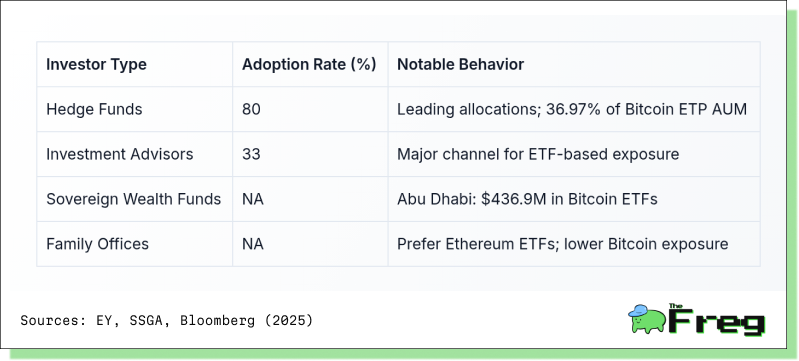
Task: Click the blue cap on the frog mascot
Action: click(637, 310)
